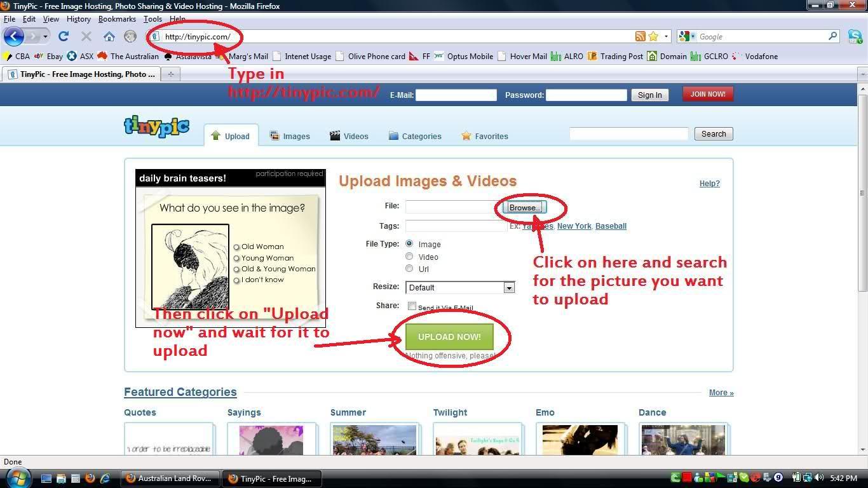
Task: Click the RSS feed icon in address bar
Action: (641, 37)
